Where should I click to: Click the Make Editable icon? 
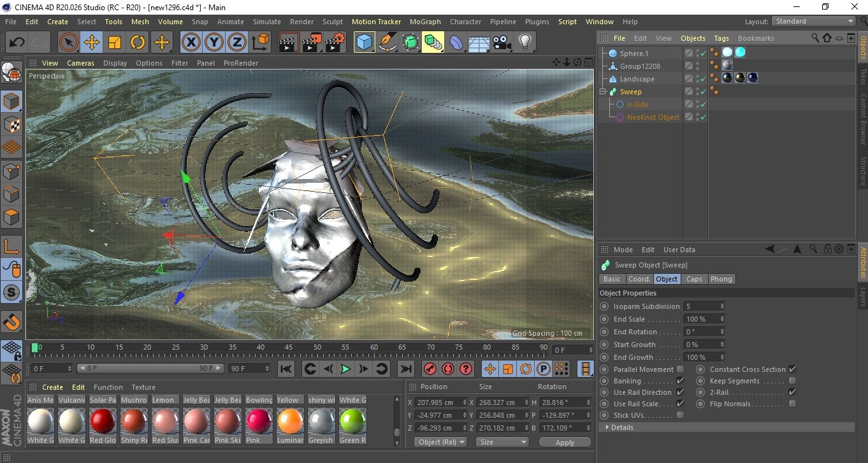[11, 73]
